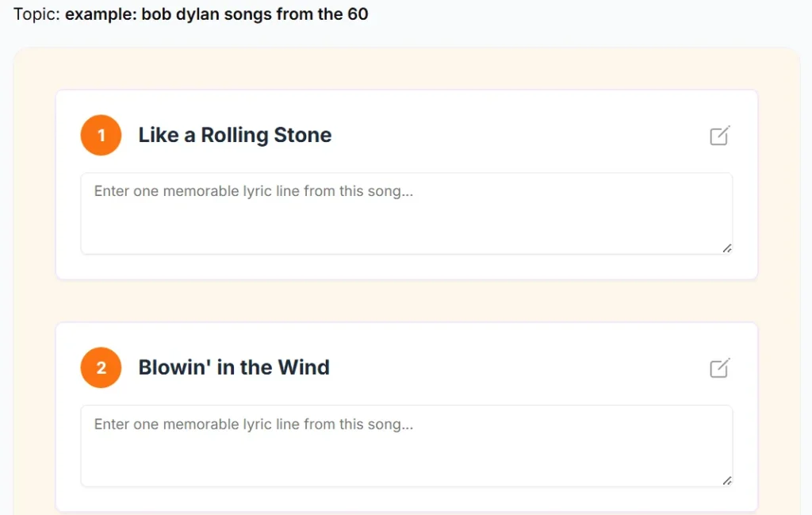Click the edit icon for Blowin' in the Wind
Screen dimensions: 812x515
719,368
